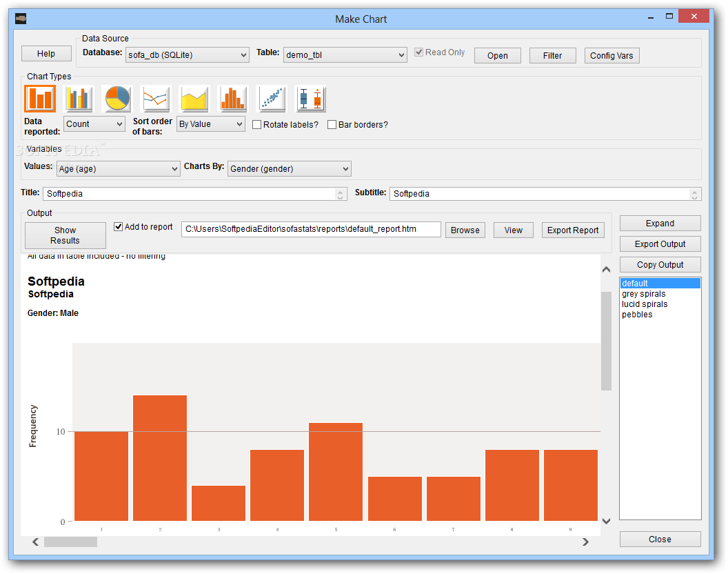This screenshot has height=574, width=728.
Task: Open the Charts By Gender dropdown
Action: click(x=290, y=169)
